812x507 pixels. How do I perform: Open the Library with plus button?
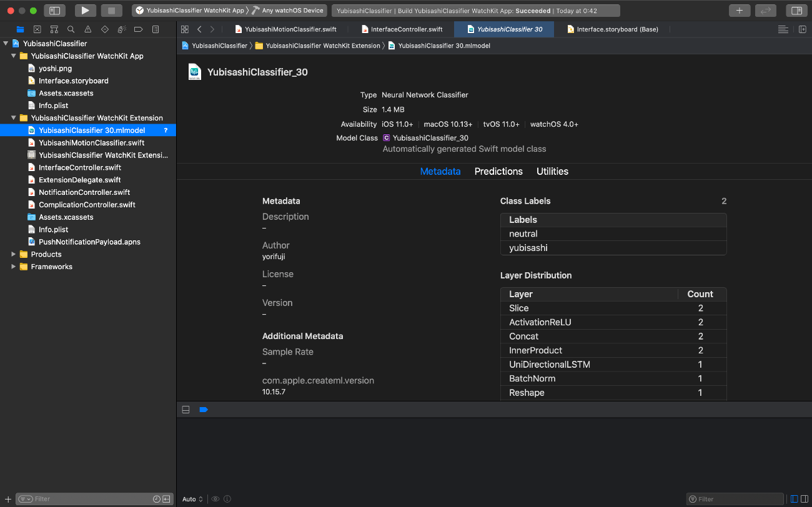click(x=740, y=11)
